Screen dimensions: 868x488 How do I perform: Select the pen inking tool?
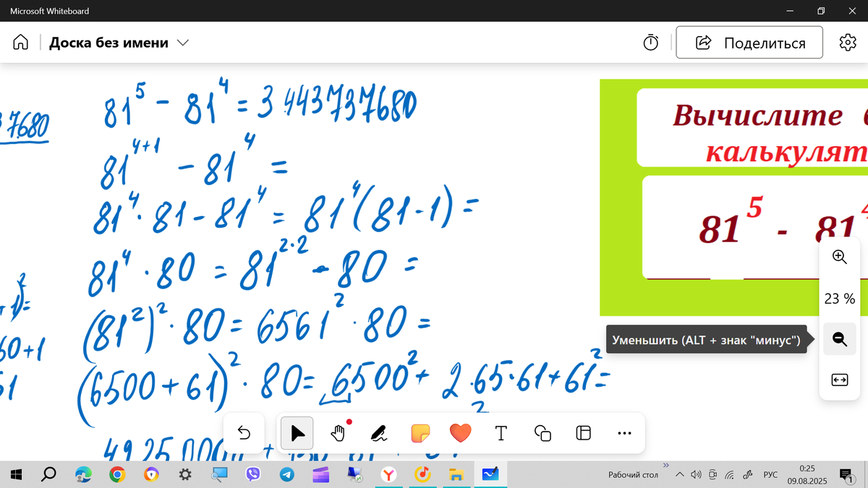pos(378,433)
